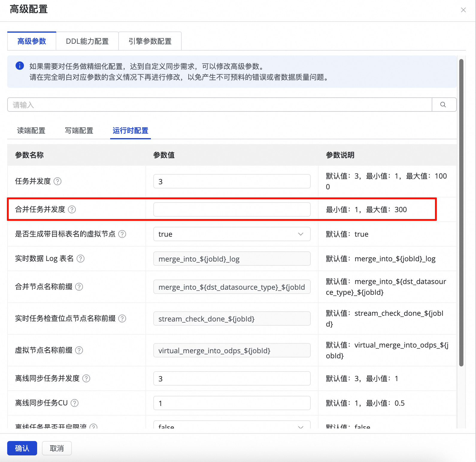This screenshot has height=462, width=476.
Task: Open the true dropdown for 虚拟节点
Action: [232, 234]
